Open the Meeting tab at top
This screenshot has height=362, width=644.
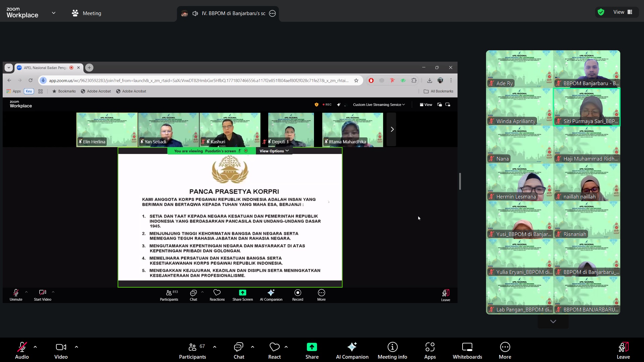pos(87,13)
